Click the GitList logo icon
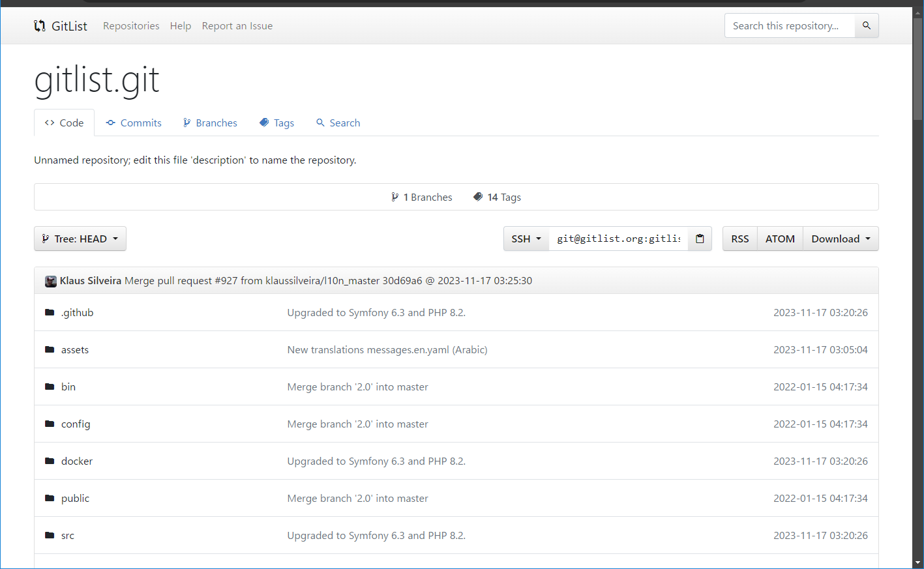This screenshot has width=924, height=569. (x=40, y=26)
